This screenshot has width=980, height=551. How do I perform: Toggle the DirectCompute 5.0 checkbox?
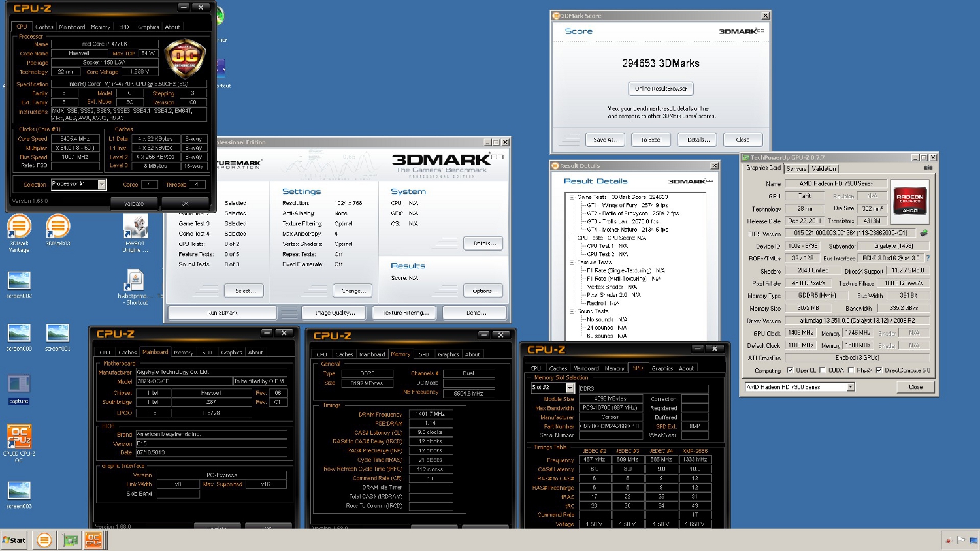pos(879,370)
